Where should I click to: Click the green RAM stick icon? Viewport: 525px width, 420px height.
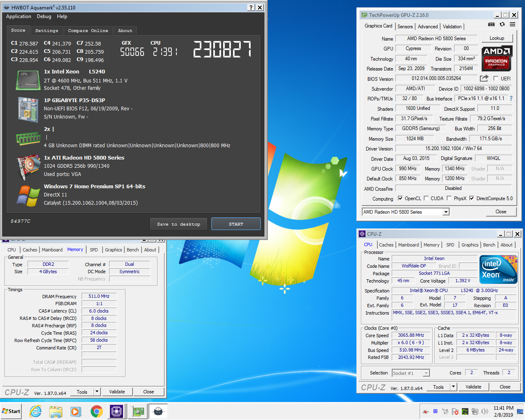(x=28, y=139)
